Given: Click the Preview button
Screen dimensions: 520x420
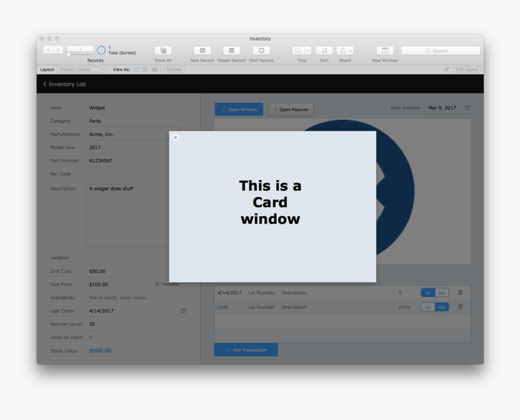Looking at the screenshot, I should 174,69.
